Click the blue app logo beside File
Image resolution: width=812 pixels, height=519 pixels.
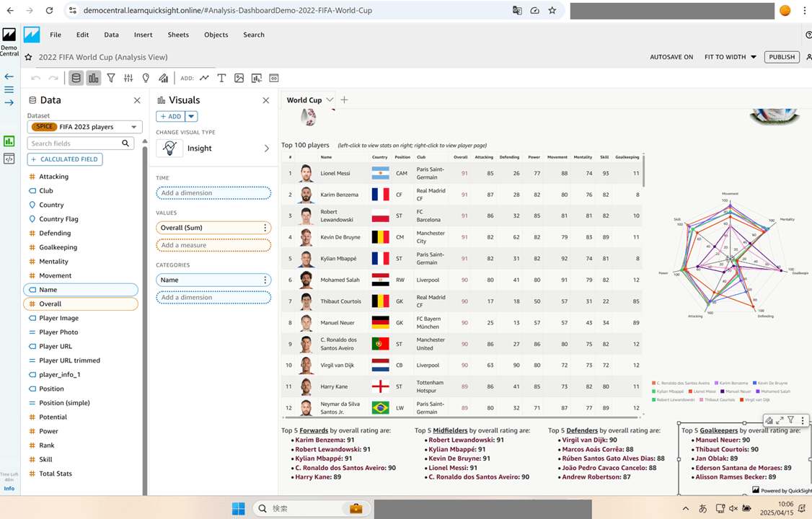tap(32, 35)
